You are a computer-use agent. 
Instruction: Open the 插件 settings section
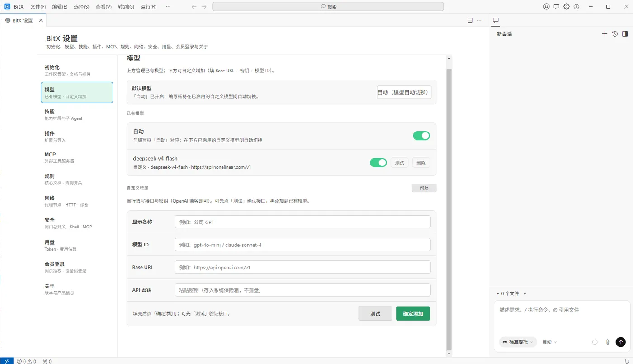(77, 137)
